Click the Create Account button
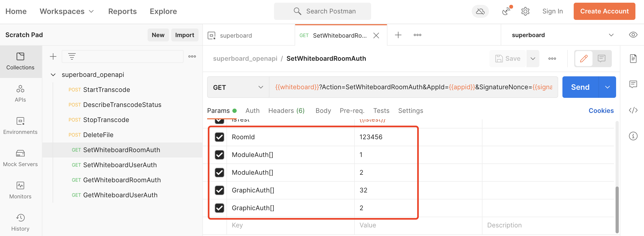 click(604, 11)
